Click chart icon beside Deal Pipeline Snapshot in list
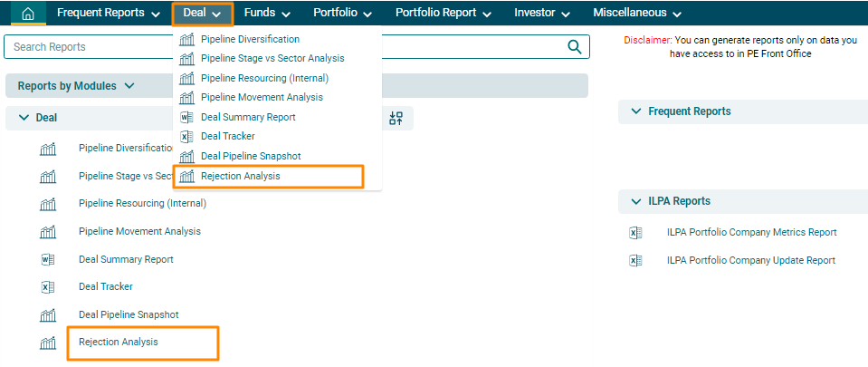 click(x=48, y=315)
